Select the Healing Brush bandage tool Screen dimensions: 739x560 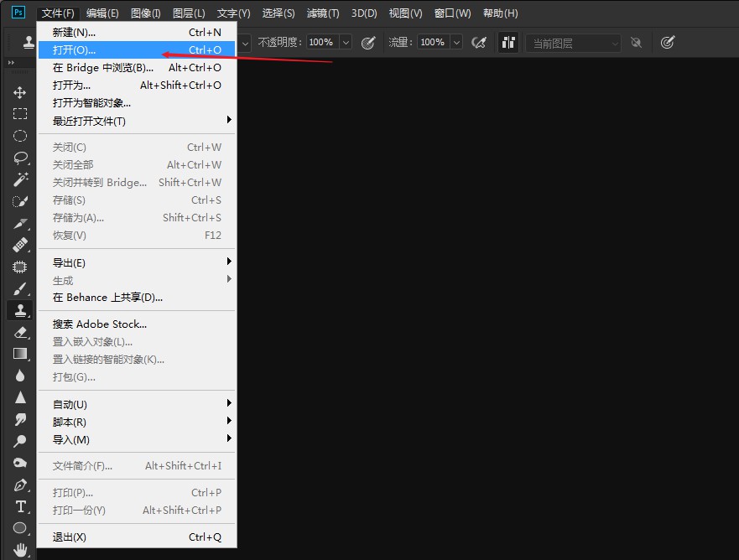click(20, 245)
